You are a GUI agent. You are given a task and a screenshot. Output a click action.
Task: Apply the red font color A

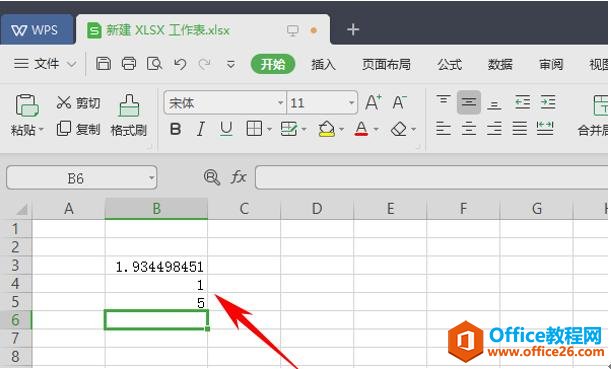coord(361,129)
